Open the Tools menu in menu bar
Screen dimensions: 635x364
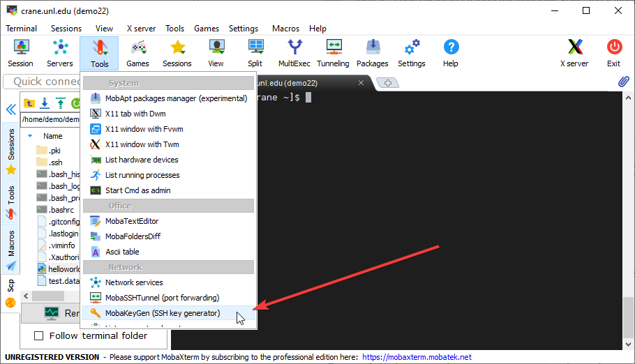click(174, 29)
